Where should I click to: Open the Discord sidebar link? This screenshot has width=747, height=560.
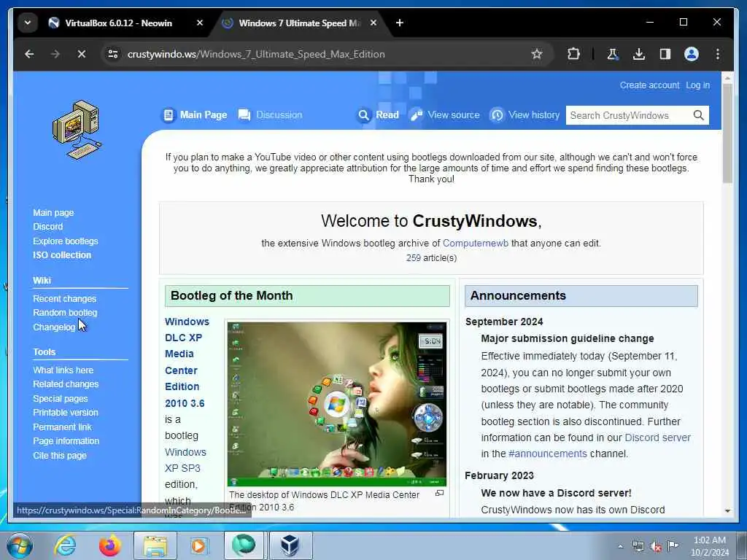47,227
